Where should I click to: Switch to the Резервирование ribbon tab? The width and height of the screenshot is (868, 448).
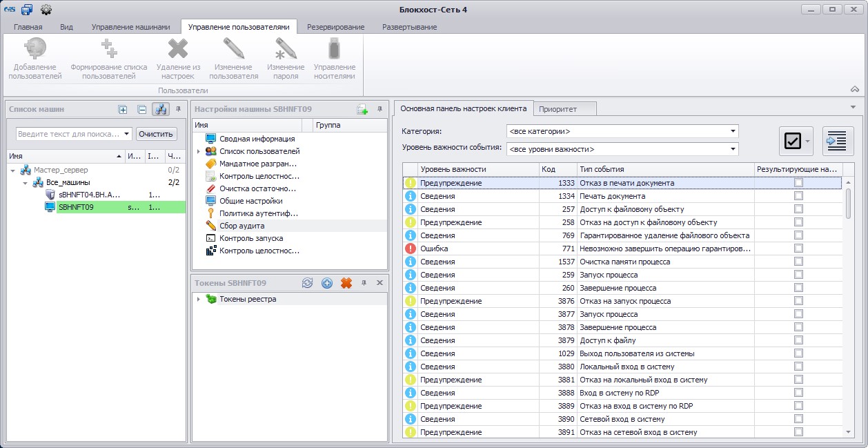point(335,27)
